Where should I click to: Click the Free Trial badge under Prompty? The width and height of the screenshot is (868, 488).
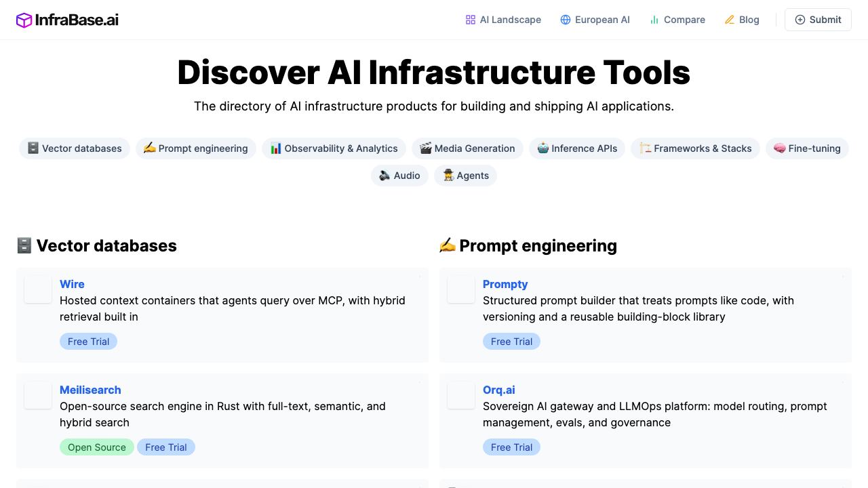[x=511, y=342]
